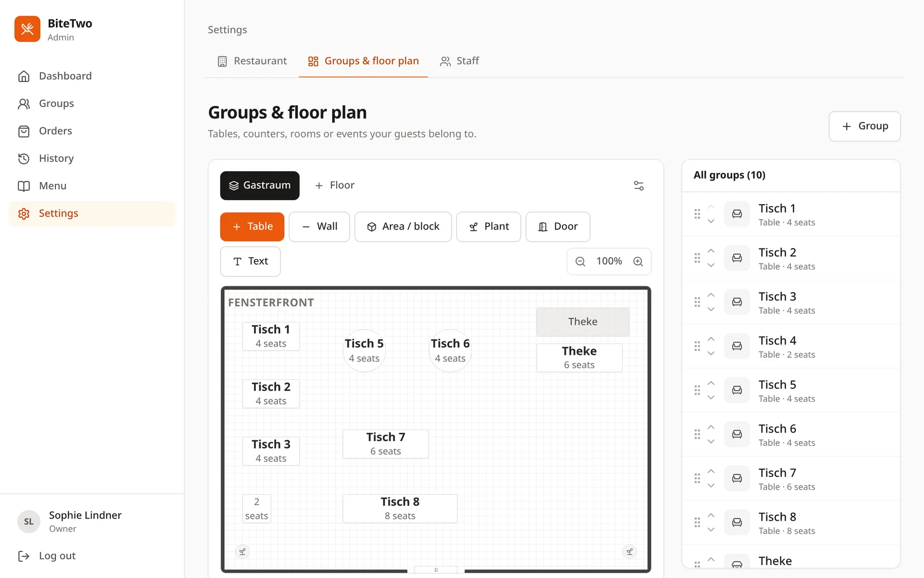Click the table icon beside Tisch 5
This screenshot has width=924, height=578.
point(737,390)
